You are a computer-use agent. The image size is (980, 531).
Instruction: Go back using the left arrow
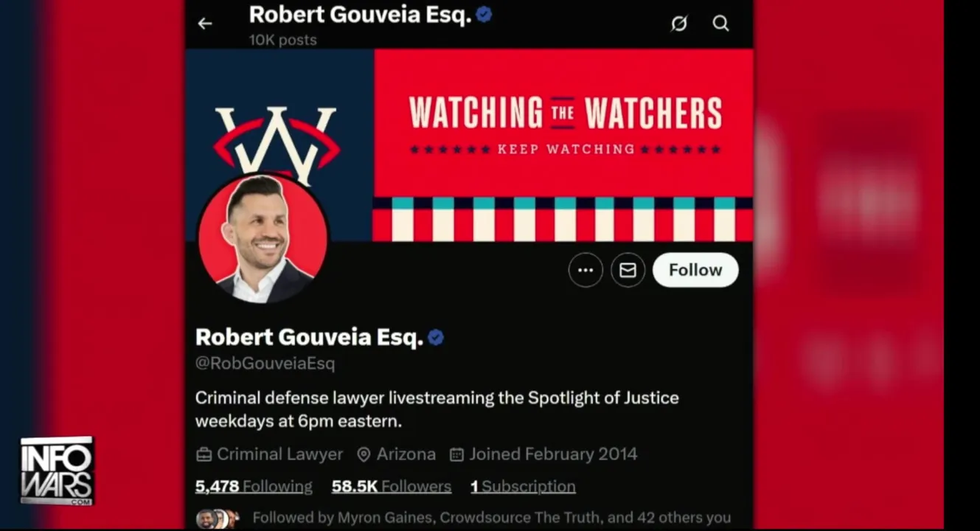pos(205,24)
